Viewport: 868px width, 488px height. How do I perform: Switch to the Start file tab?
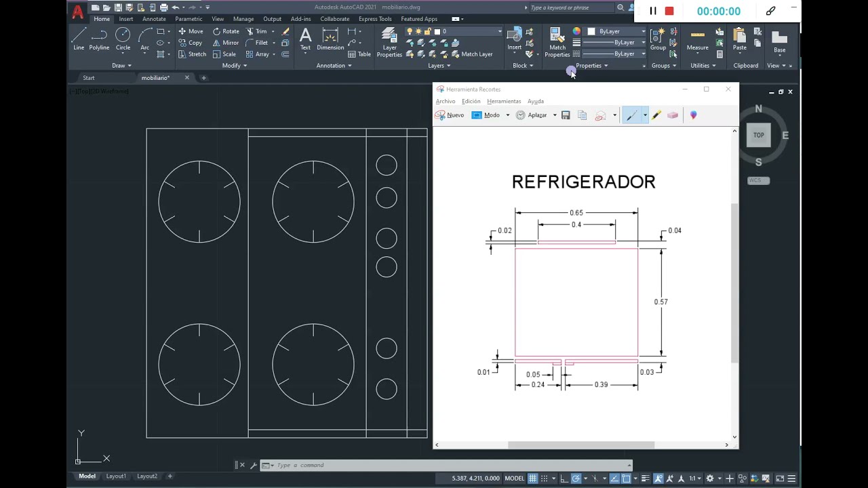89,78
